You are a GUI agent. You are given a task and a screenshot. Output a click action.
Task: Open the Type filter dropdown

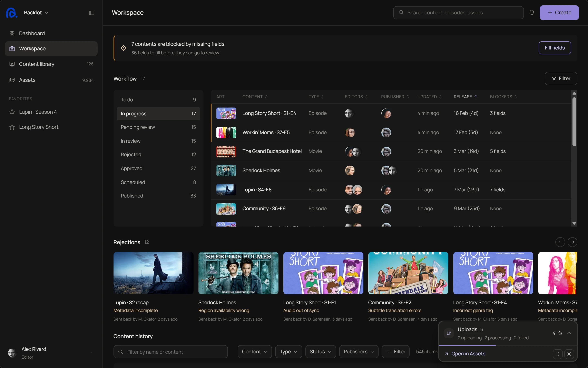click(288, 352)
